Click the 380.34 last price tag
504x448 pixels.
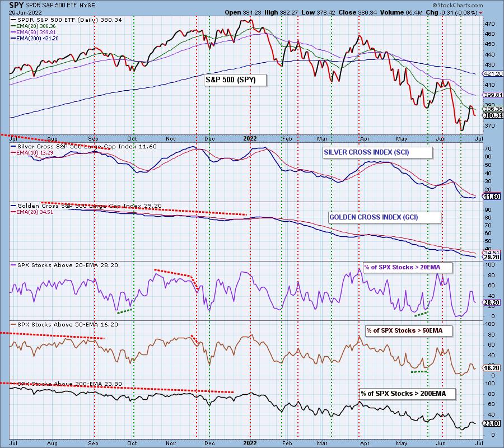pyautogui.click(x=493, y=115)
